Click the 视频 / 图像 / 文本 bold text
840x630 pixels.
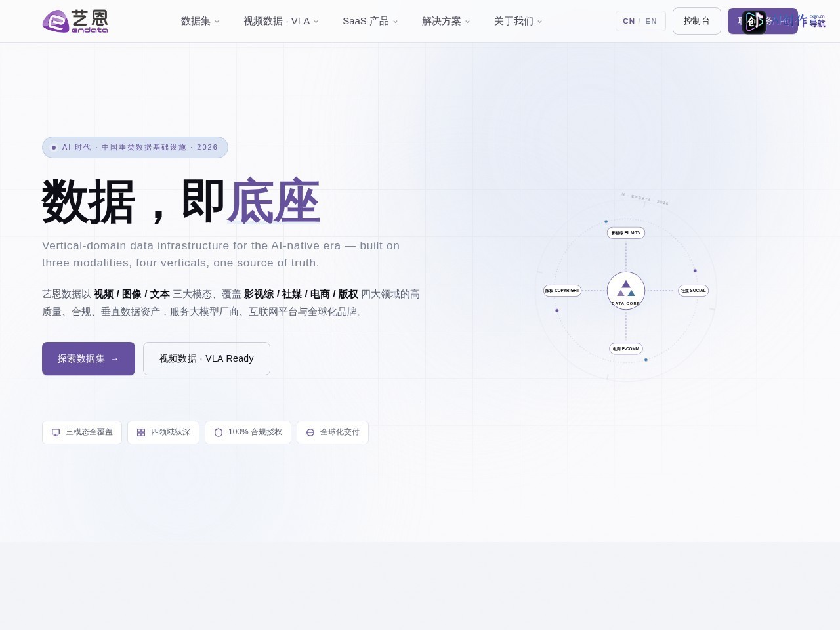click(x=132, y=294)
